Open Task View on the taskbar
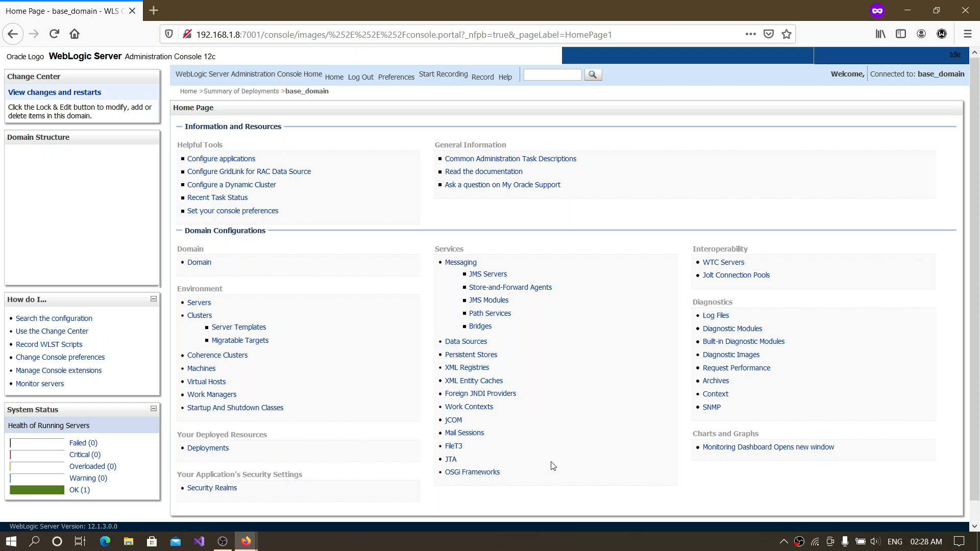The image size is (980, 551). 80,541
